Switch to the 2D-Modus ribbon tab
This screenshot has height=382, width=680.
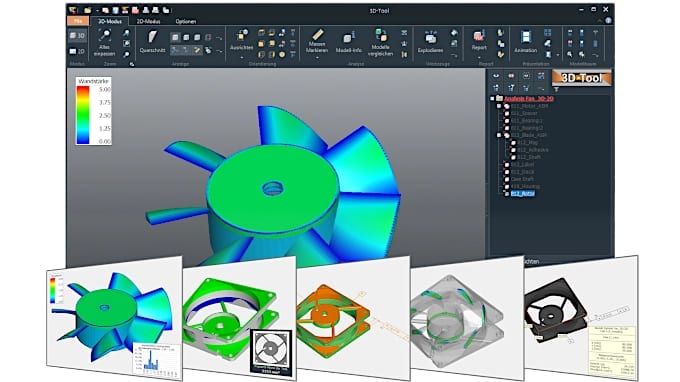coord(148,21)
